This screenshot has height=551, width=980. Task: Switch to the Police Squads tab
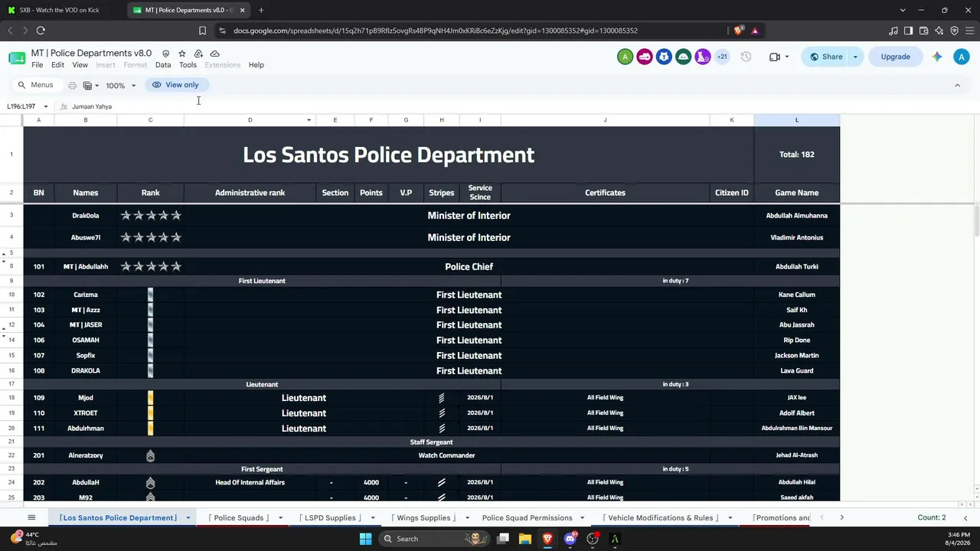(239, 518)
